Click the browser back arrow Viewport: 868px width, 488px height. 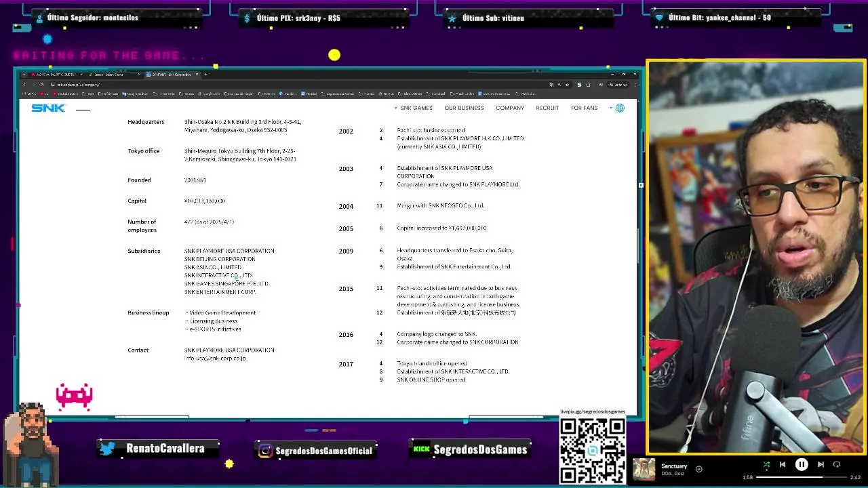click(x=24, y=85)
